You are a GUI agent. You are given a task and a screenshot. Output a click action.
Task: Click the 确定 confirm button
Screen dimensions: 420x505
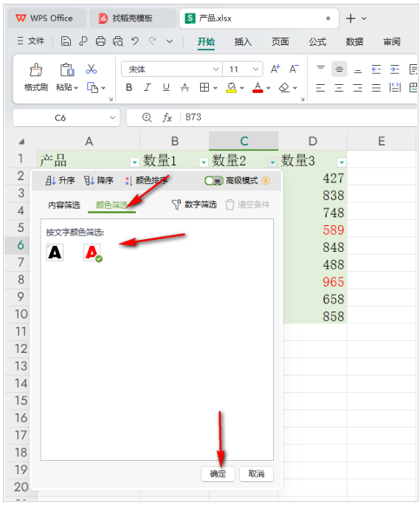click(x=218, y=474)
